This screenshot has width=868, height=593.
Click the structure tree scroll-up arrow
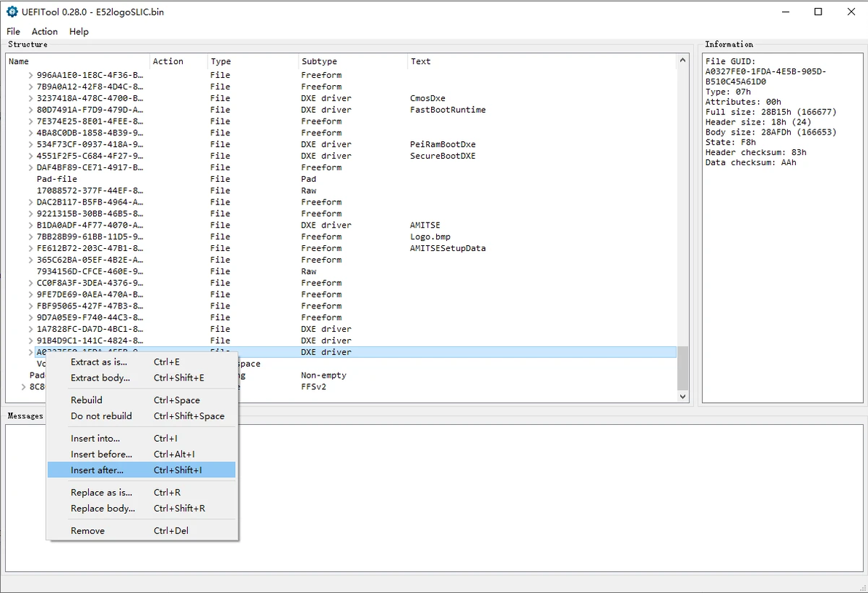(x=682, y=60)
